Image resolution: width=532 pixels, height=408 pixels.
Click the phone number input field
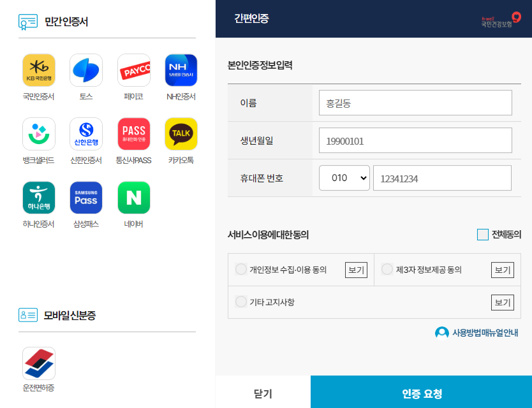click(x=442, y=178)
